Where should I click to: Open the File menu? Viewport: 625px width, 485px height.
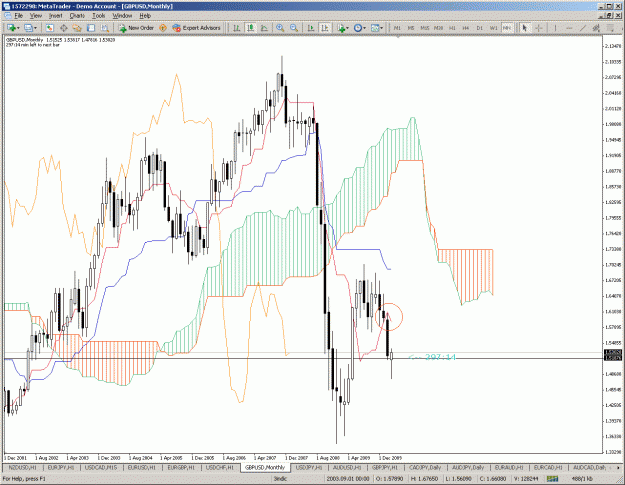point(18,16)
